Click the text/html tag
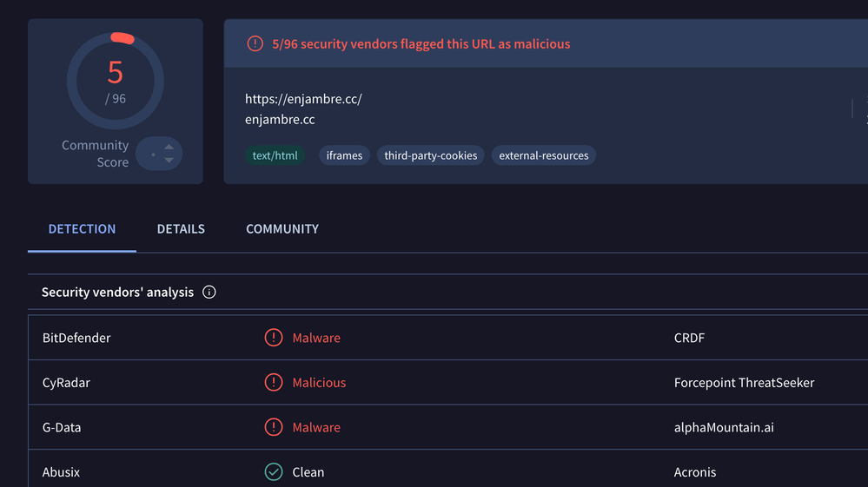The width and height of the screenshot is (868, 487). tap(275, 156)
